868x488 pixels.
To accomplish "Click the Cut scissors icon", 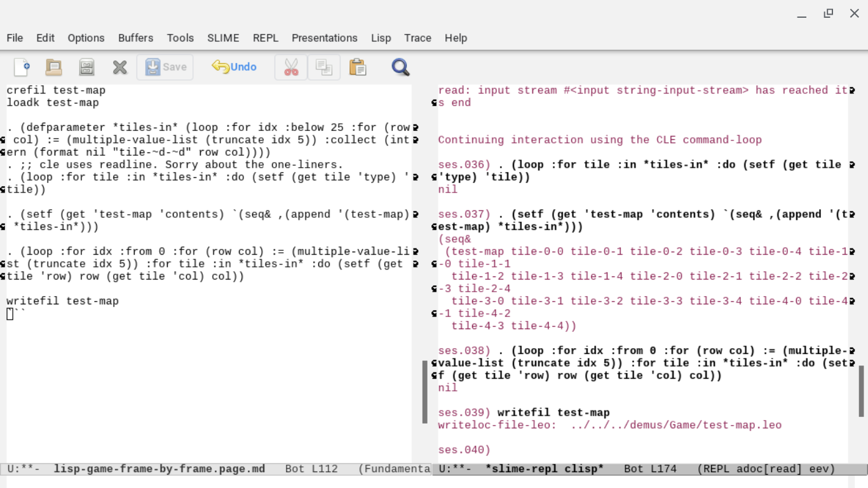I will tap(291, 67).
